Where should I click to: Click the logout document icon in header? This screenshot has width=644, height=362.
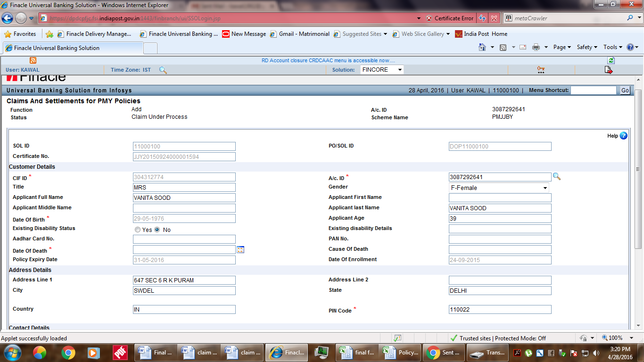(608, 70)
